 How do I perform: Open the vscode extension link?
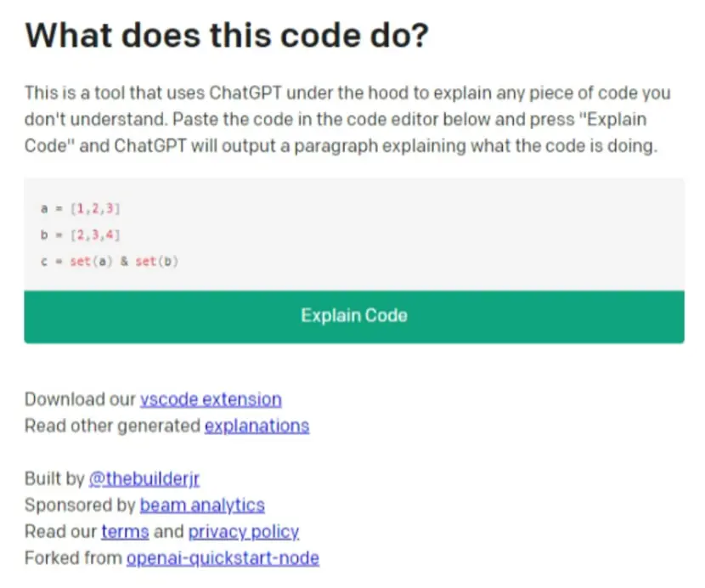coord(211,399)
